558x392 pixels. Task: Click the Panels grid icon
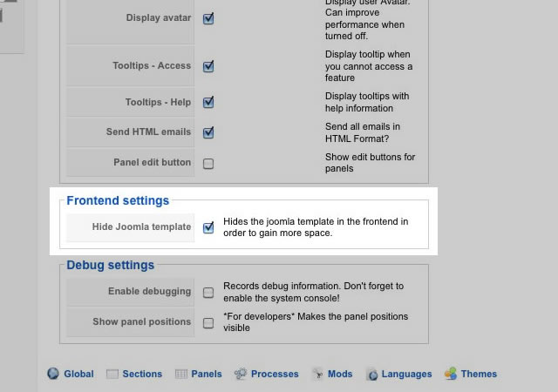(x=181, y=374)
